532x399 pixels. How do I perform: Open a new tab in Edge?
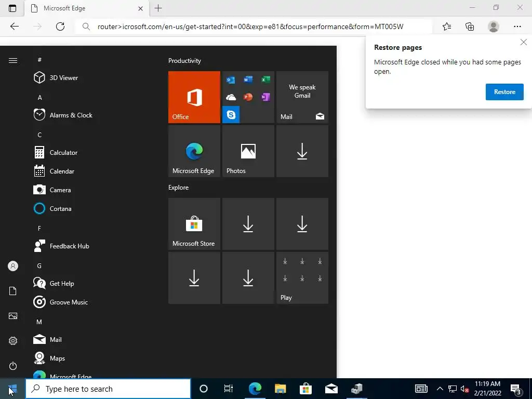tap(158, 8)
